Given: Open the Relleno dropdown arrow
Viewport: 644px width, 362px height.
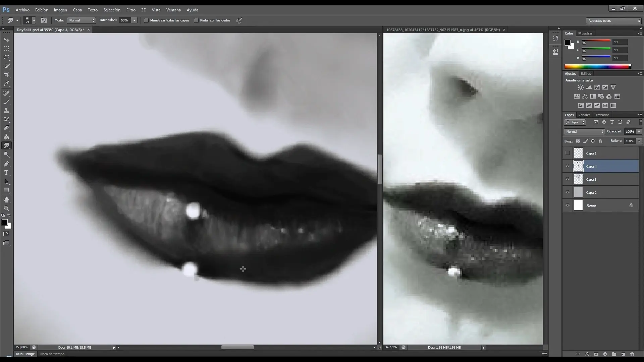Looking at the screenshot, I should pos(639,141).
